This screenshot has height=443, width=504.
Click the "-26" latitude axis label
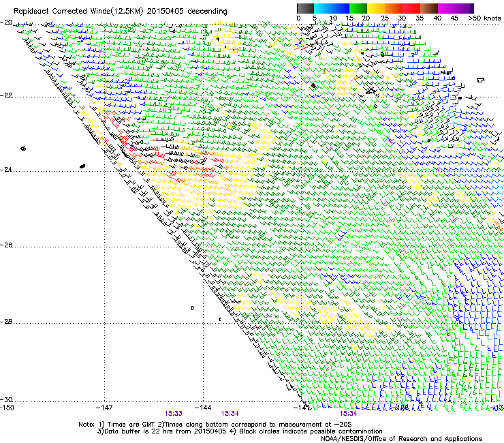coord(6,245)
